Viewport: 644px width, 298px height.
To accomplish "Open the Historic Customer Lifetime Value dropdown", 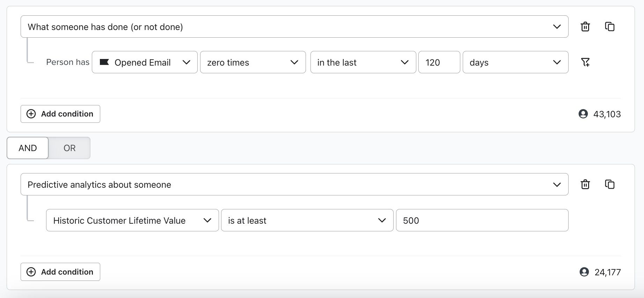I will [x=132, y=221].
